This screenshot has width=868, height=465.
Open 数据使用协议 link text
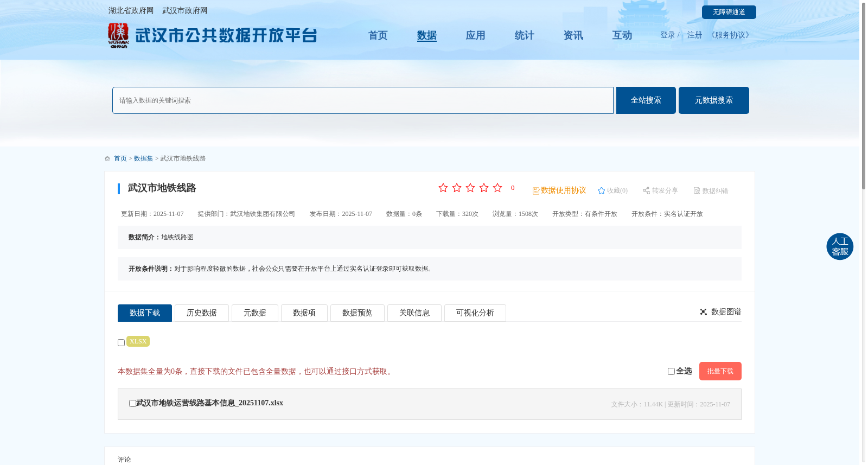(564, 190)
